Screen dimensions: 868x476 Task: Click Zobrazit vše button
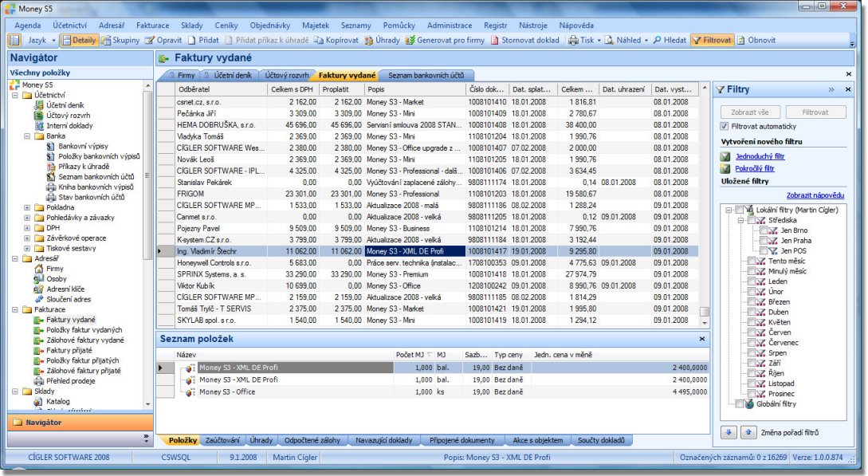[750, 112]
